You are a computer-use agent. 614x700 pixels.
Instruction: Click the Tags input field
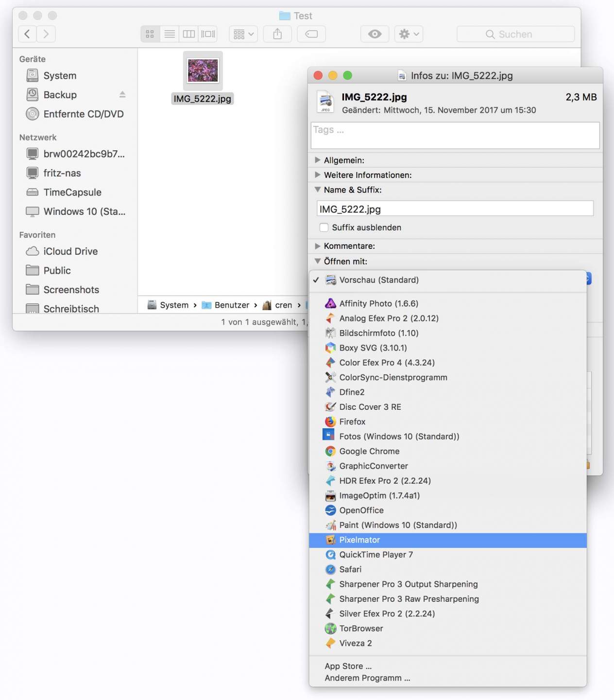click(455, 135)
